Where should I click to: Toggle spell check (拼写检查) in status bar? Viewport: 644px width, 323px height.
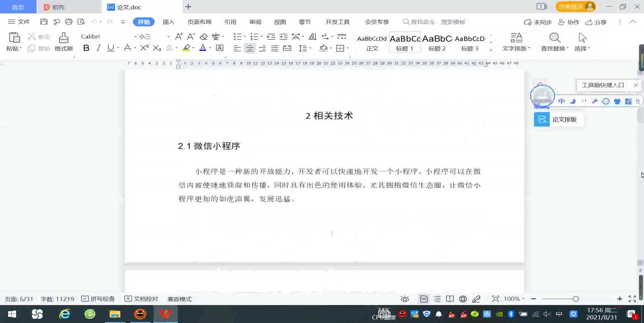pyautogui.click(x=98, y=299)
